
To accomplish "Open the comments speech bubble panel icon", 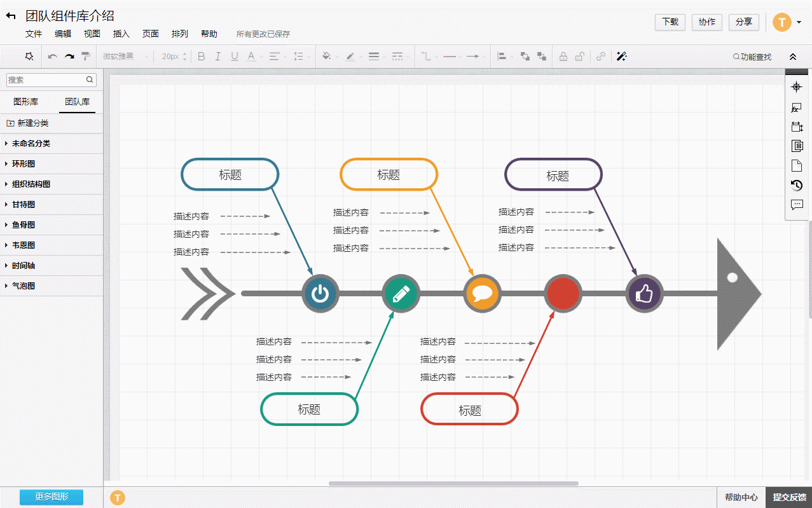I will coord(797,205).
